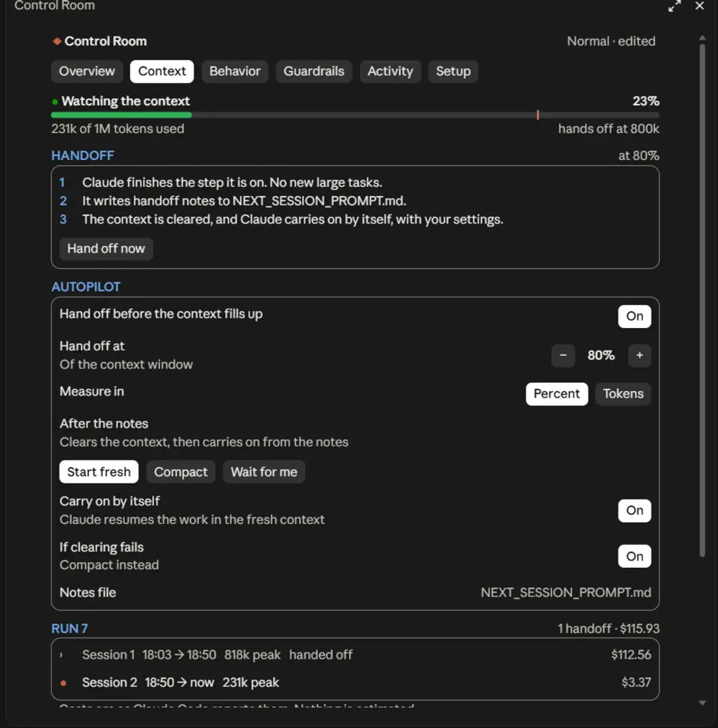This screenshot has width=718, height=728.
Task: Click the hands off at 800k label
Action: click(608, 129)
